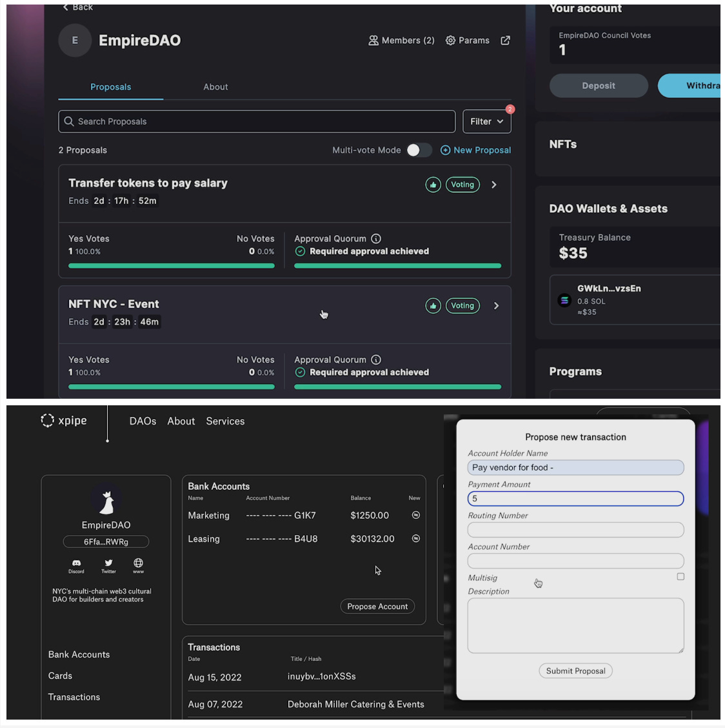Open the Deborah Miller Catering & Events transaction
The width and height of the screenshot is (725, 728).
(x=355, y=704)
